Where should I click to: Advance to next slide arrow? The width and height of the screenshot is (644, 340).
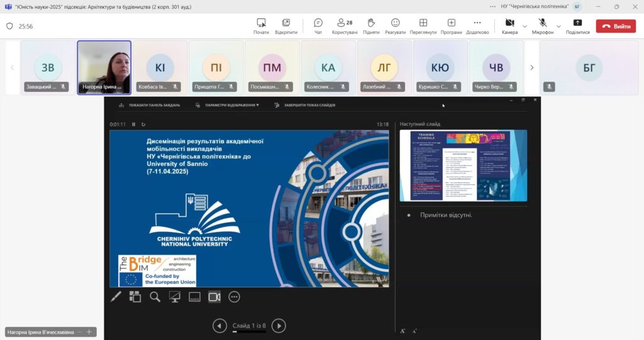[x=279, y=326]
